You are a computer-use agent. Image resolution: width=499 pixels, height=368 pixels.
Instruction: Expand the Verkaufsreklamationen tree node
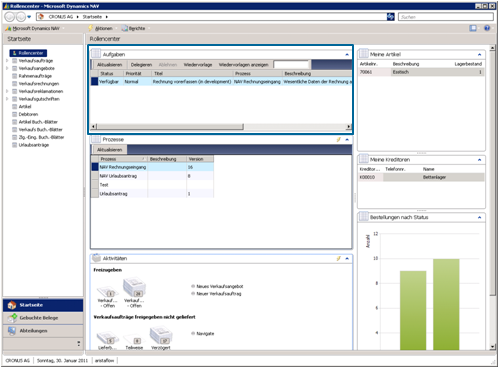[7, 91]
